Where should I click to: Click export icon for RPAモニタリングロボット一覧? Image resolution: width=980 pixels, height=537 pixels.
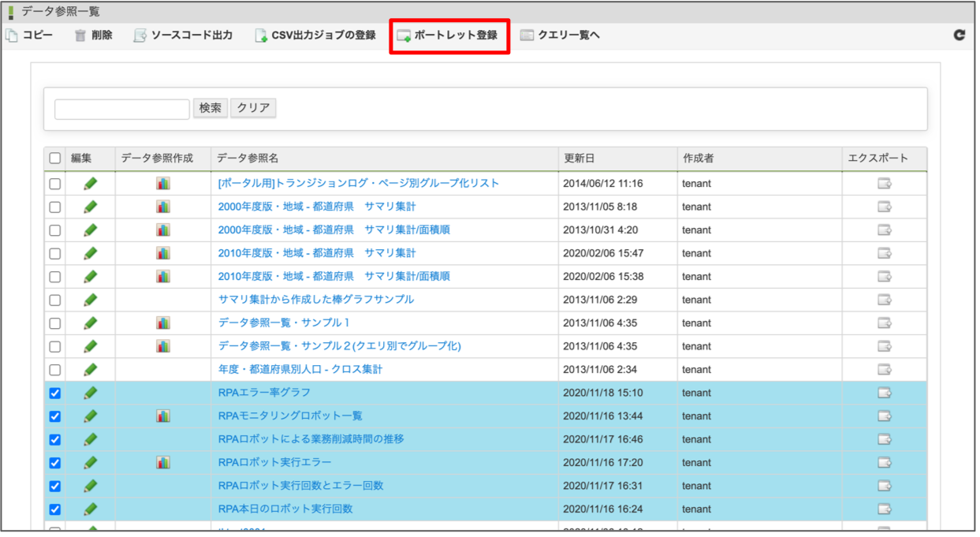click(884, 416)
